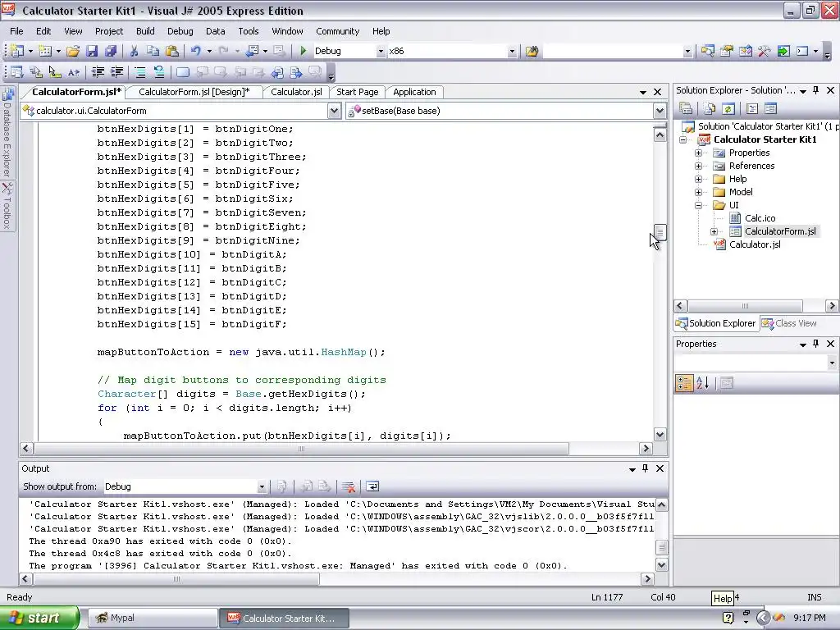Comment out the selected lines icon

pos(139,72)
